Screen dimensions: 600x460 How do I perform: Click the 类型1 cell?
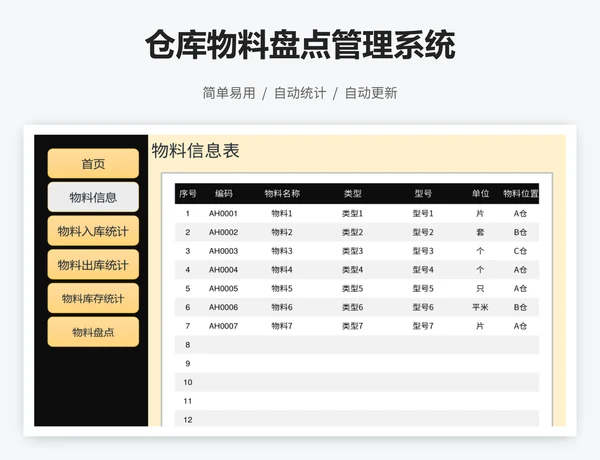coord(352,214)
